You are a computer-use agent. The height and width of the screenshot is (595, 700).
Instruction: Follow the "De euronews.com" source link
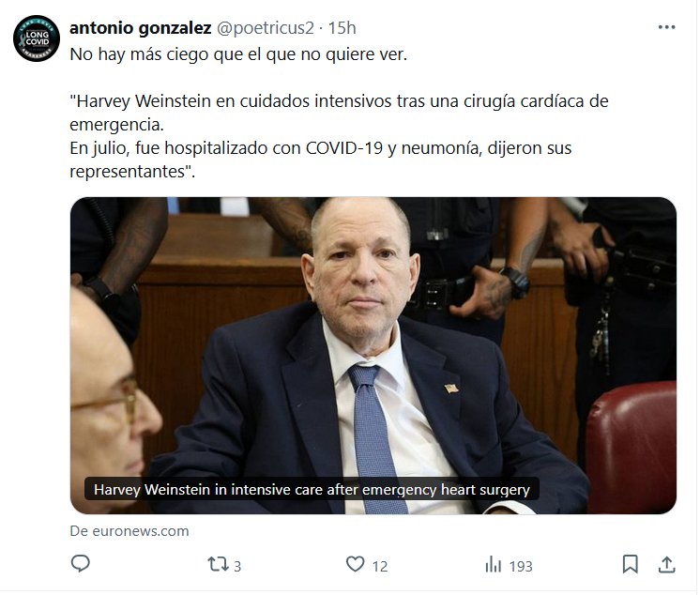129,531
